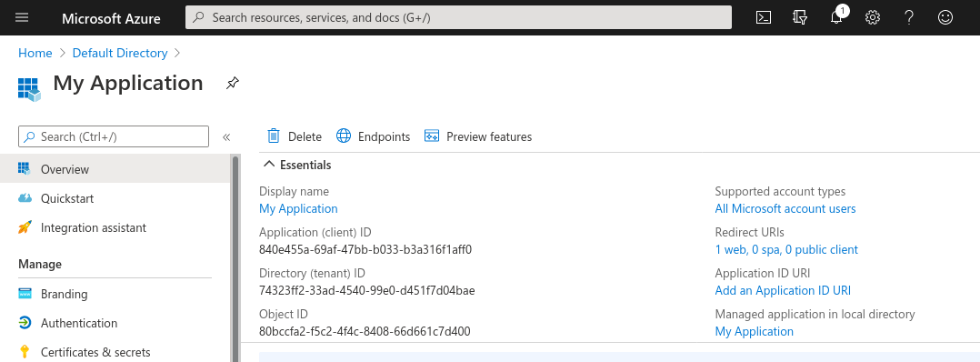Screen dimensions: 980x362
Task: Open the managed application My Application link
Action: (755, 331)
